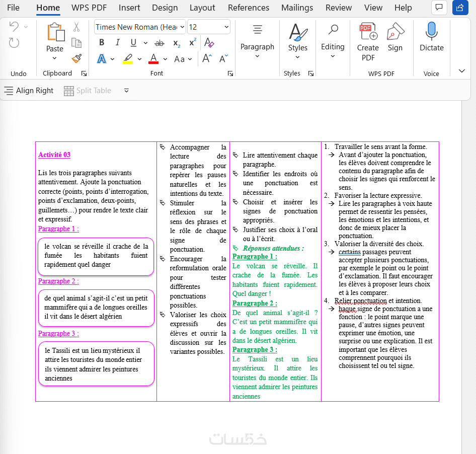Click the Activité 03 heading
Viewport: 476px width, 454px height.
point(54,155)
